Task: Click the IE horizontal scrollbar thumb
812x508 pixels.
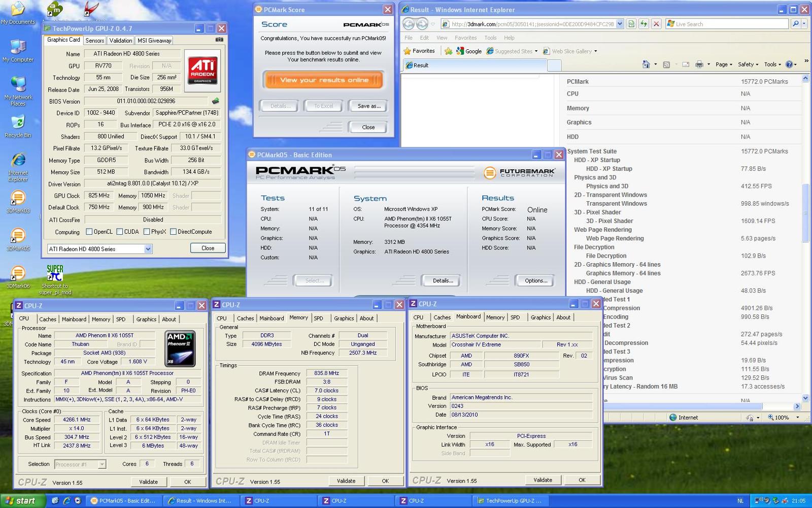Action: point(682,406)
